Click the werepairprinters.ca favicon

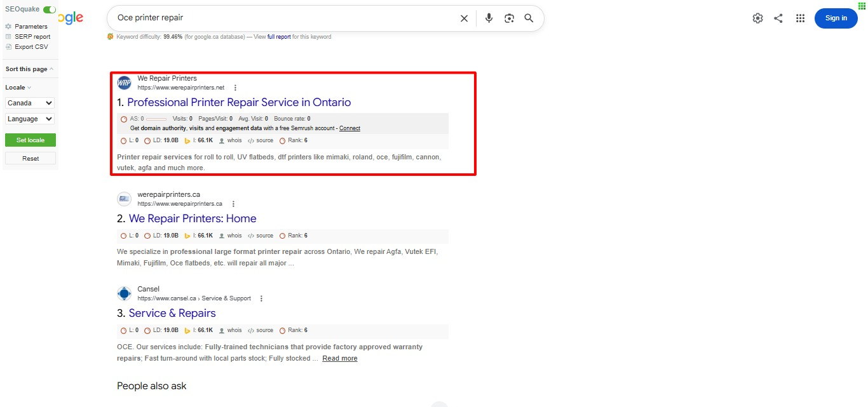(124, 199)
